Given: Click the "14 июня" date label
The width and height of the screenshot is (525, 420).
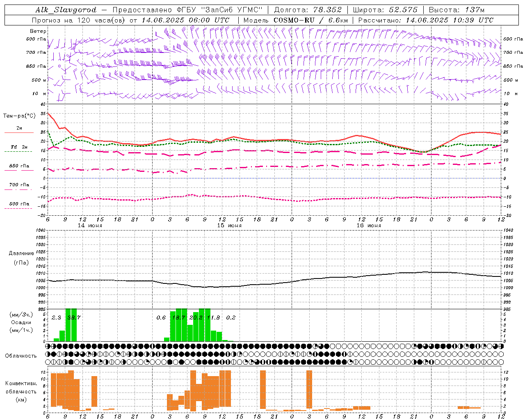Looking at the screenshot, I should click(x=90, y=226).
